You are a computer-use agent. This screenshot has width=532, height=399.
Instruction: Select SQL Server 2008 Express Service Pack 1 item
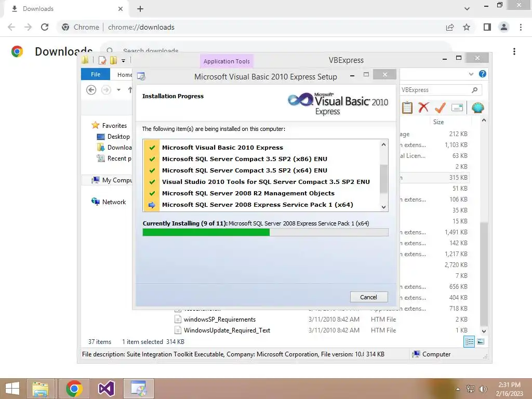click(258, 205)
